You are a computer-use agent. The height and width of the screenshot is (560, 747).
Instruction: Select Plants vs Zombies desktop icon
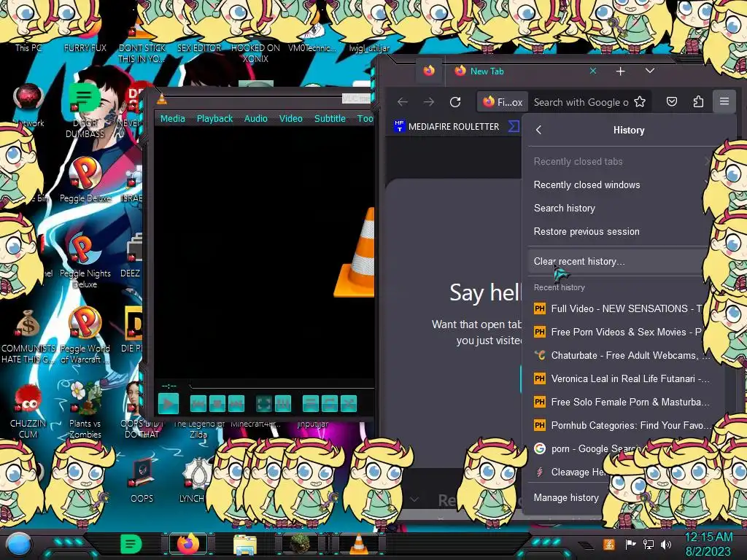(85, 410)
